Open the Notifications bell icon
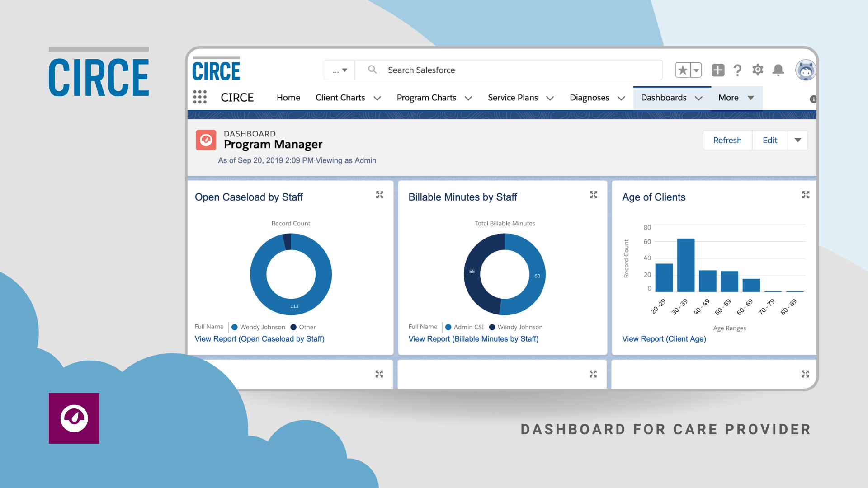The width and height of the screenshot is (868, 488). click(x=778, y=70)
